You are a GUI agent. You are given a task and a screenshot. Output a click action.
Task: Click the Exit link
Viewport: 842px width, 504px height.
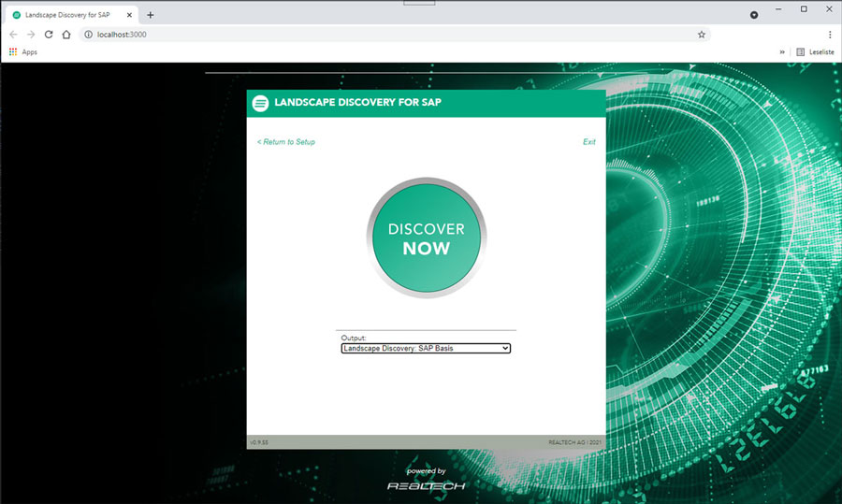tap(589, 142)
